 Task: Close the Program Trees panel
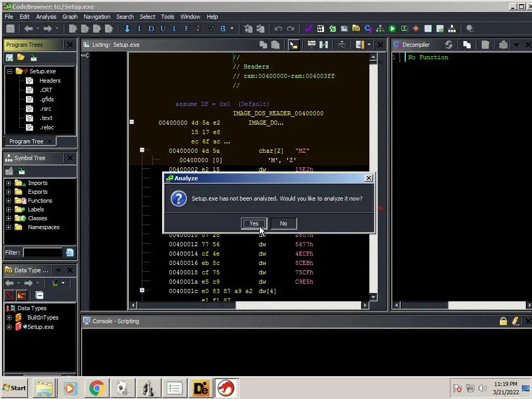70,45
